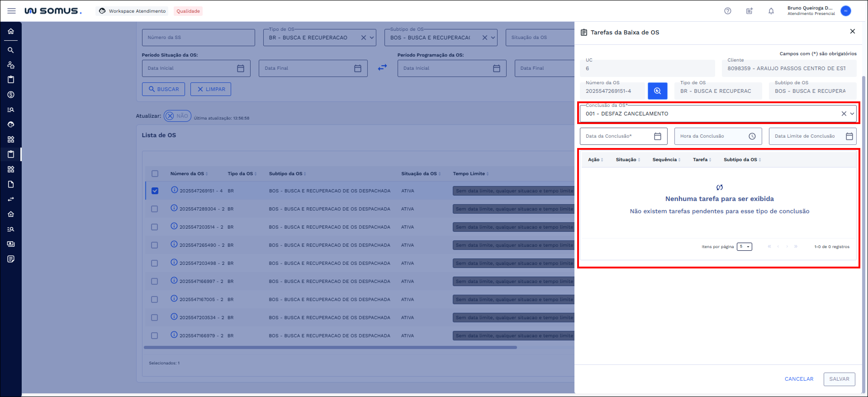Focus the Data da Conclusão field
This screenshot has width=868, height=397.
pos(623,136)
